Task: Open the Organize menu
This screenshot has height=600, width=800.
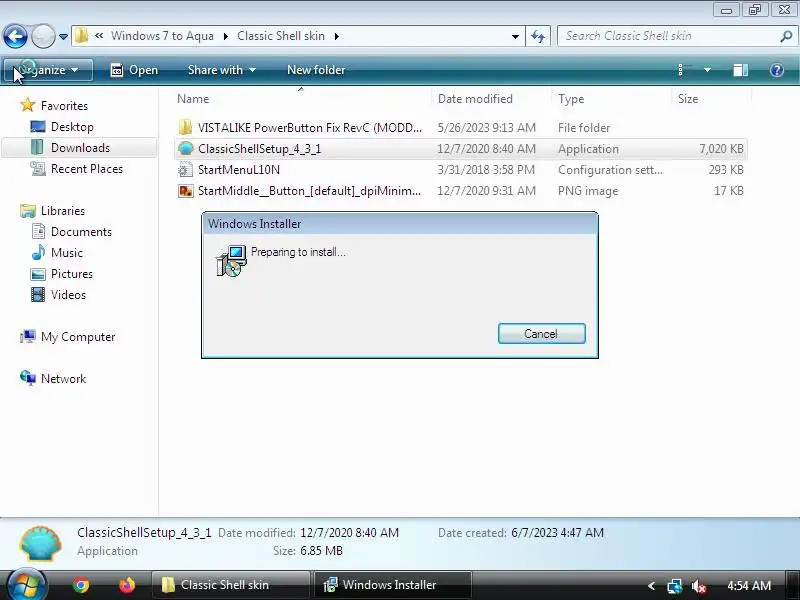Action: tap(48, 70)
